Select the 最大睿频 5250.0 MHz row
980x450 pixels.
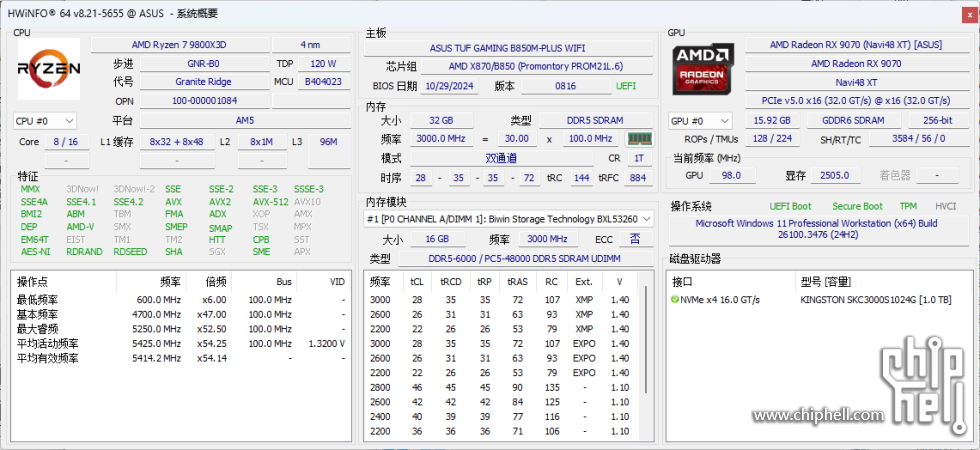pyautogui.click(x=181, y=329)
